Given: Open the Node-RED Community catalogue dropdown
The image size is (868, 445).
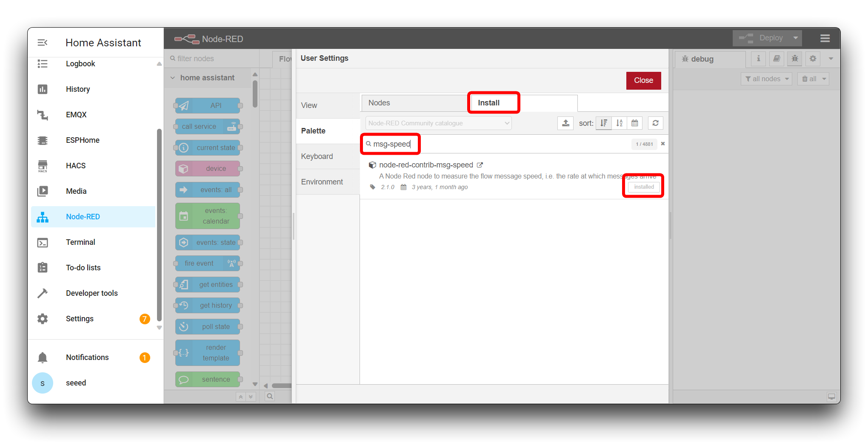Looking at the screenshot, I should point(438,123).
